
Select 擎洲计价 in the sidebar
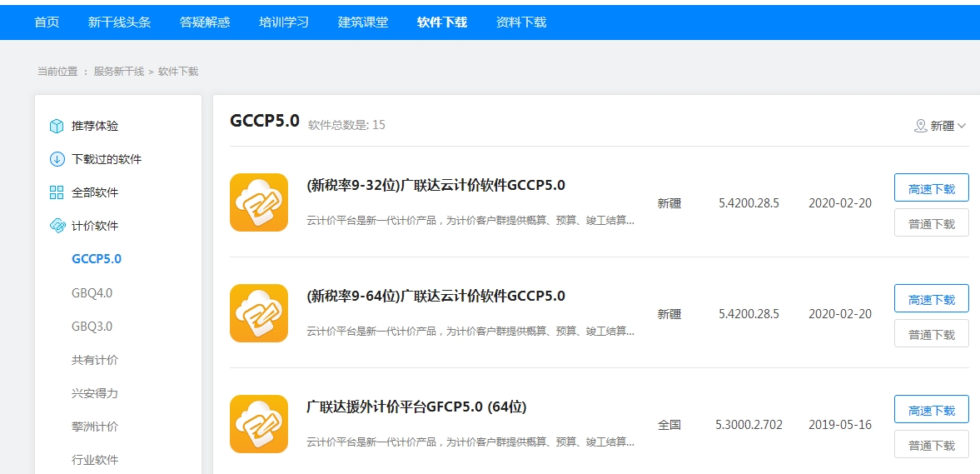(95, 427)
